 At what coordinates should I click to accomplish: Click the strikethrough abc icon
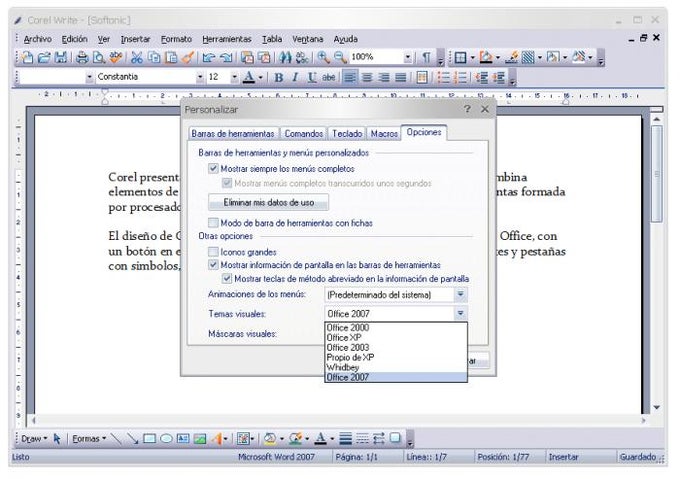tap(328, 78)
